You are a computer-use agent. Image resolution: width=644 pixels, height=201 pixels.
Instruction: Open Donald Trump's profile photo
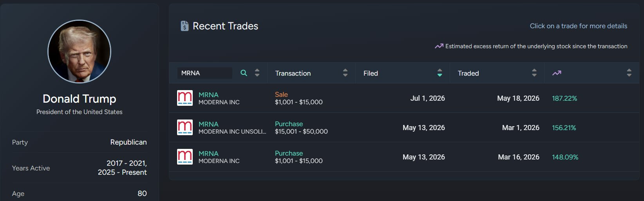(x=80, y=51)
